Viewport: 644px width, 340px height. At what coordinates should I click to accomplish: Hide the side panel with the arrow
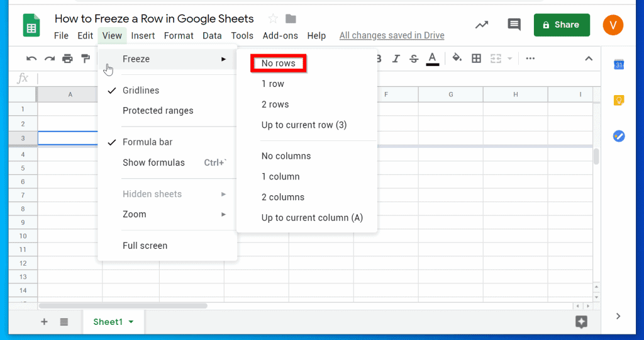(618, 316)
